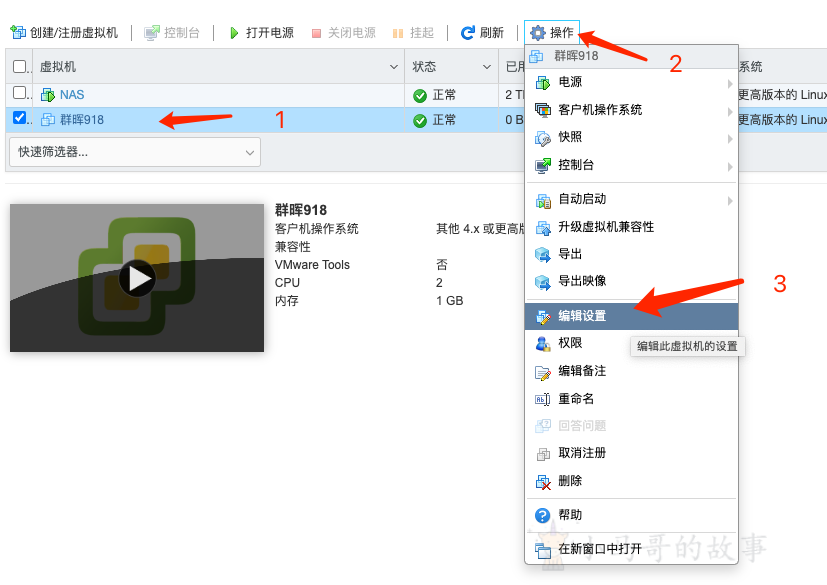Select 取消注册 in the actions menu

click(631, 453)
